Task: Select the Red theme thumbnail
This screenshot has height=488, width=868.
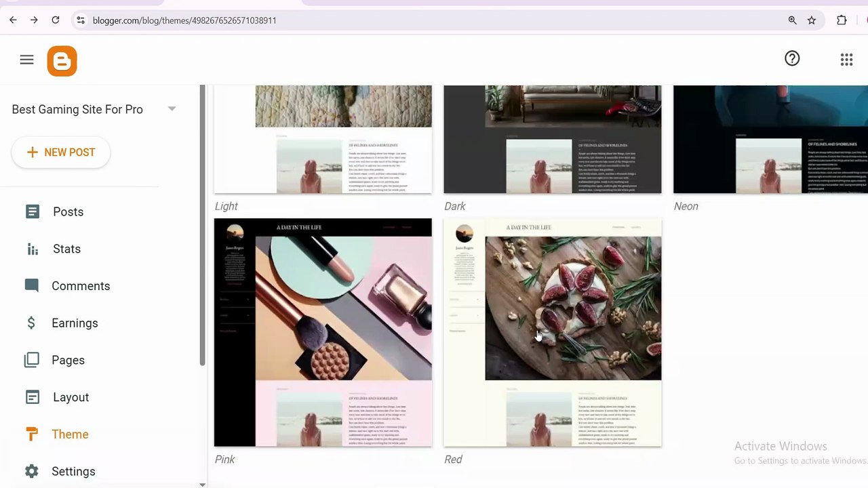Action: (x=553, y=333)
